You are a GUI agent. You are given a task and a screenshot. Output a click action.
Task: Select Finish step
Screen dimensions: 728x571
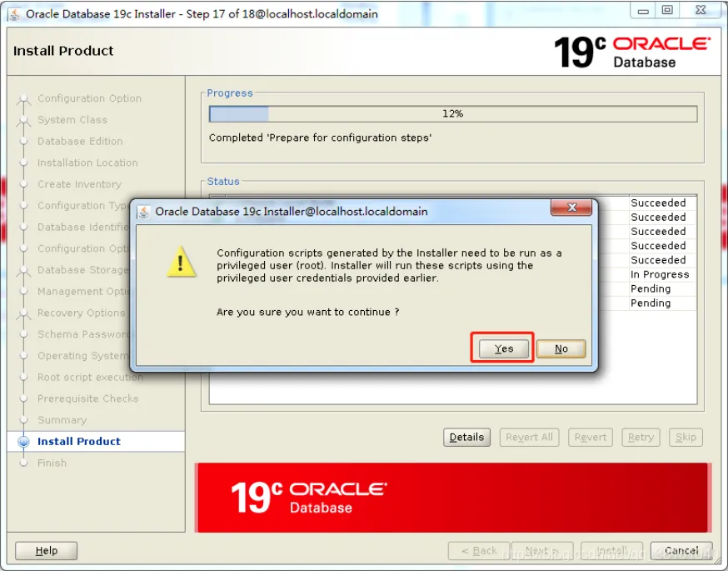pyautogui.click(x=52, y=463)
